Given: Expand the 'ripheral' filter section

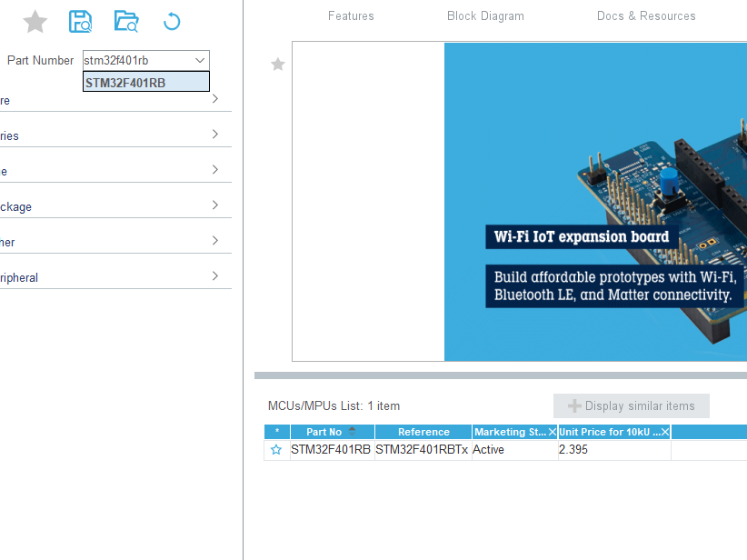Looking at the screenshot, I should point(115,277).
